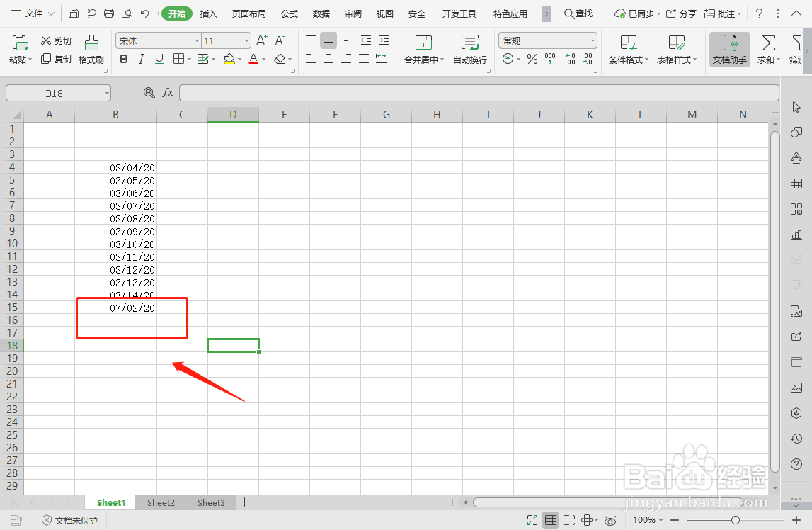Expand the Merge and Center dropdown arrow
Viewport: 812px width, 530px height.
tap(442, 60)
